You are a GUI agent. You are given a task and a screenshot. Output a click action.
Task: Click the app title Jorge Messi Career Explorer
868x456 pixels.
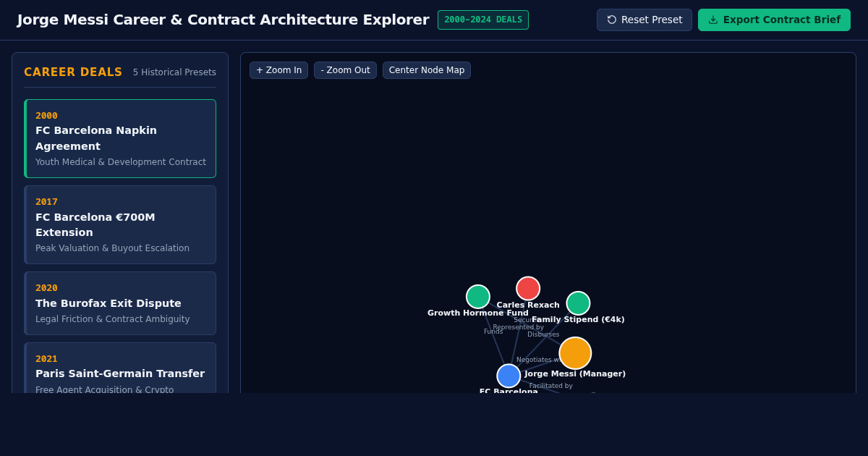[x=223, y=20]
